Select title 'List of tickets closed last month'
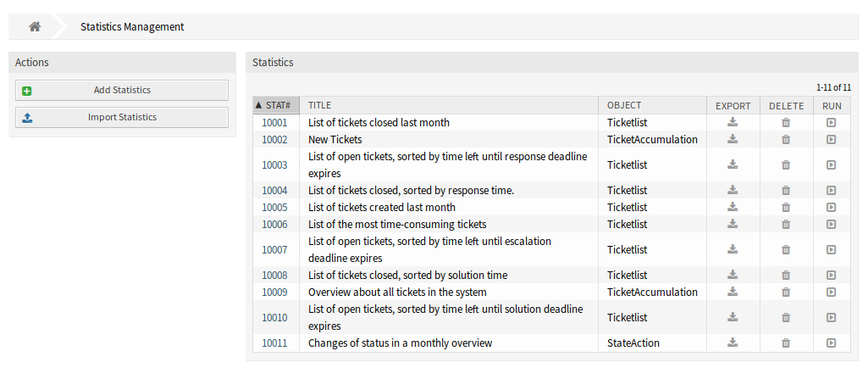This screenshot has width=868, height=379. click(379, 122)
